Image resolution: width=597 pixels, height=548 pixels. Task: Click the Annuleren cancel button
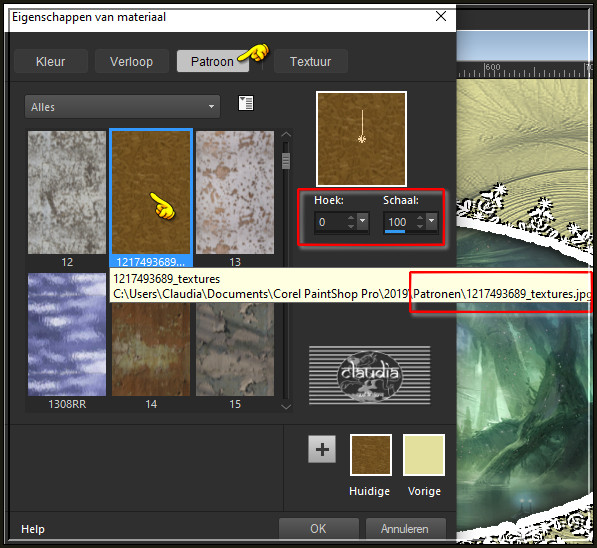(x=405, y=529)
